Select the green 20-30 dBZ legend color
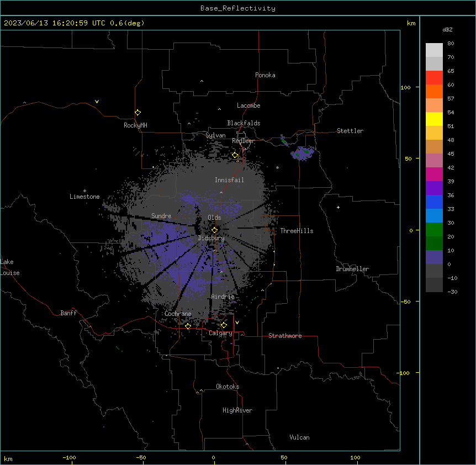This screenshot has width=476, height=465. tap(434, 230)
